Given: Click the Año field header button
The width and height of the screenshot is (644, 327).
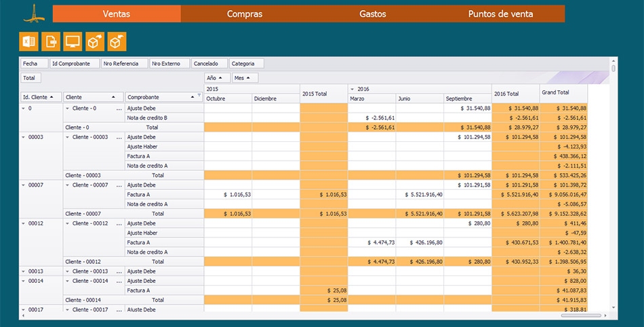Looking at the screenshot, I should pos(217,78).
